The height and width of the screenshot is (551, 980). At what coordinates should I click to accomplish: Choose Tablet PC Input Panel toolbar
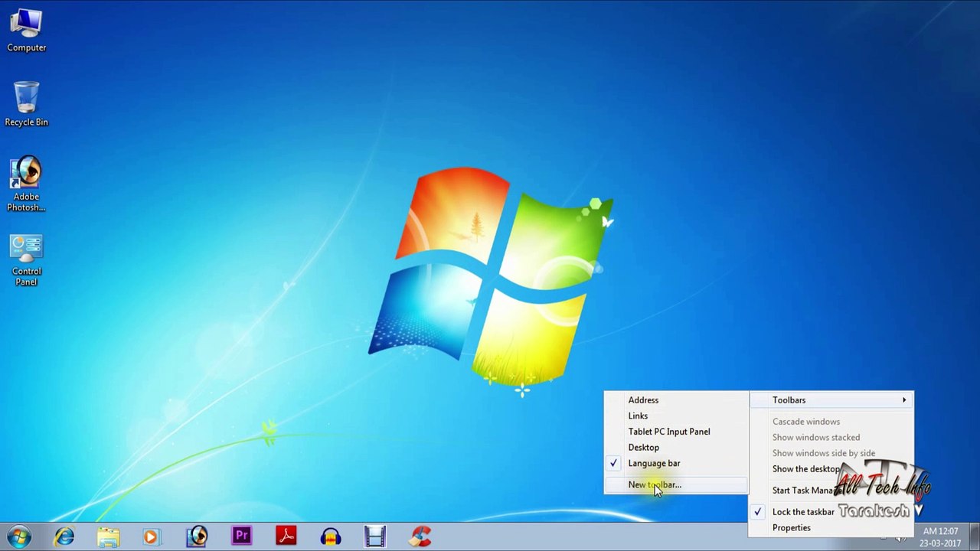pyautogui.click(x=676, y=432)
